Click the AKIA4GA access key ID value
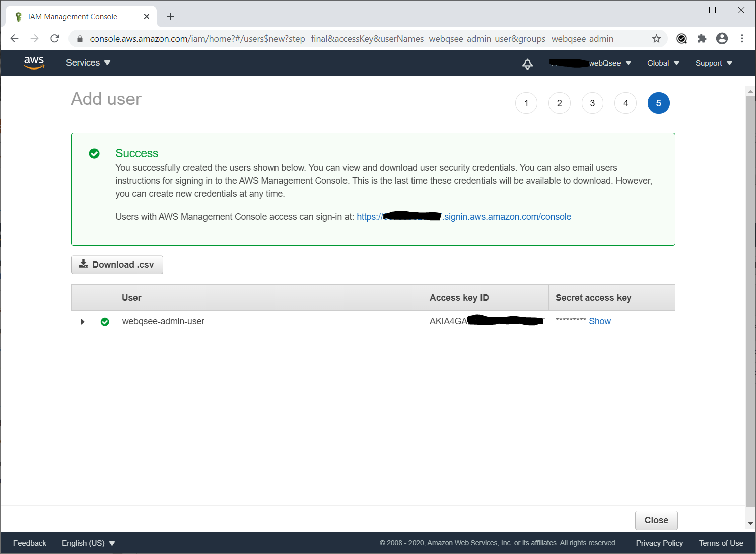Image resolution: width=756 pixels, height=554 pixels. click(x=487, y=321)
